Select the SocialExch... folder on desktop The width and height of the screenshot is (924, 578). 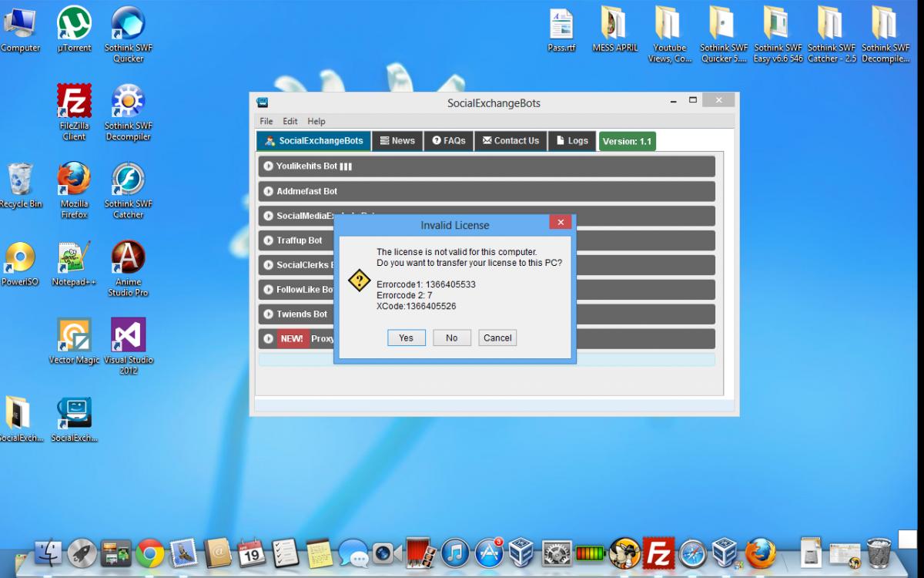(x=21, y=420)
